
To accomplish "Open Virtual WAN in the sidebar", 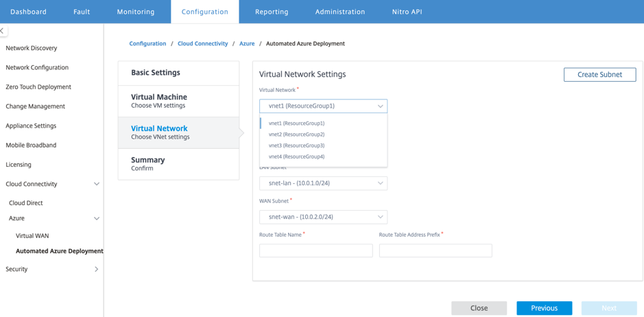I will pyautogui.click(x=32, y=236).
